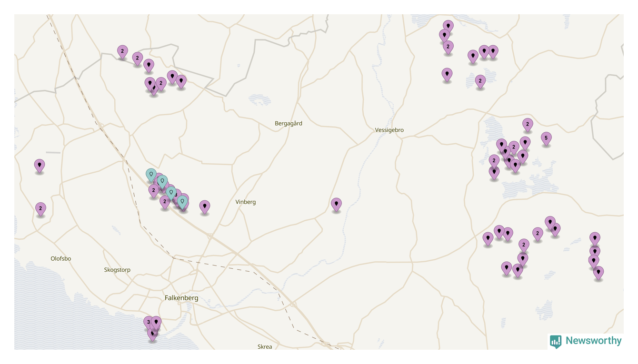The width and height of the screenshot is (638, 364).
Task: Click the Vinberg place label
Action: pyautogui.click(x=246, y=202)
